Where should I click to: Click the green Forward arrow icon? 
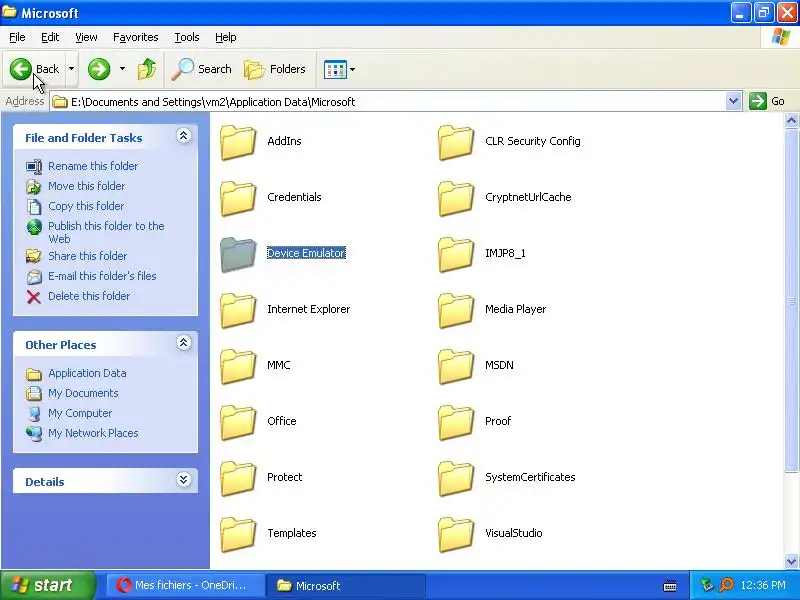[98, 69]
